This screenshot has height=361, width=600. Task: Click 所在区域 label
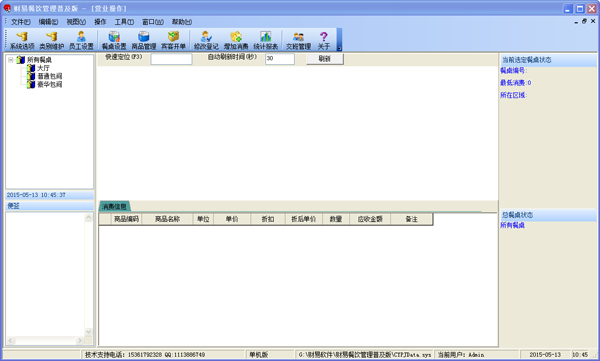tap(514, 95)
